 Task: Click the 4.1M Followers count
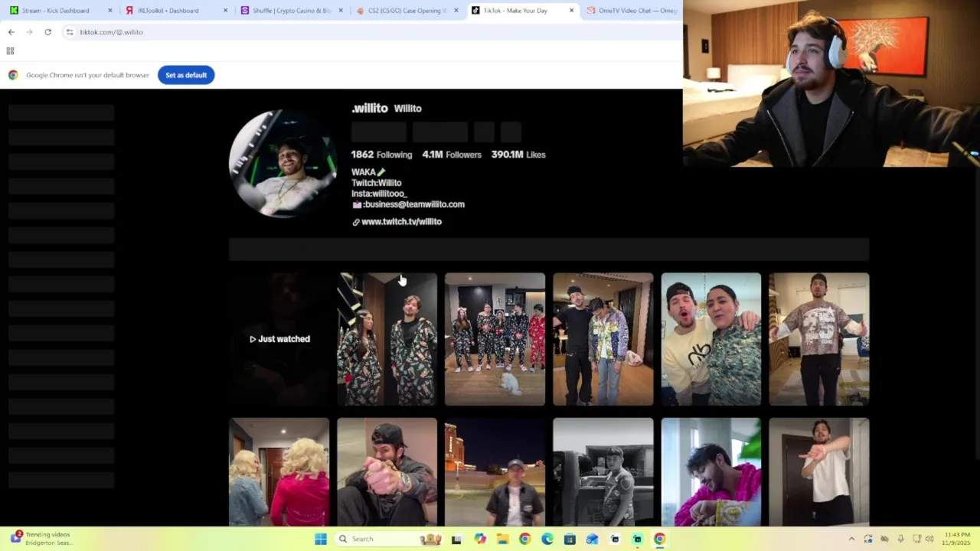pyautogui.click(x=452, y=155)
